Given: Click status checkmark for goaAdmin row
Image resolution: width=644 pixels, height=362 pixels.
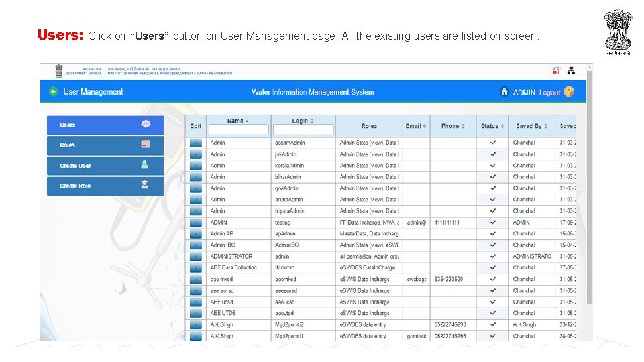Looking at the screenshot, I should tap(493, 188).
